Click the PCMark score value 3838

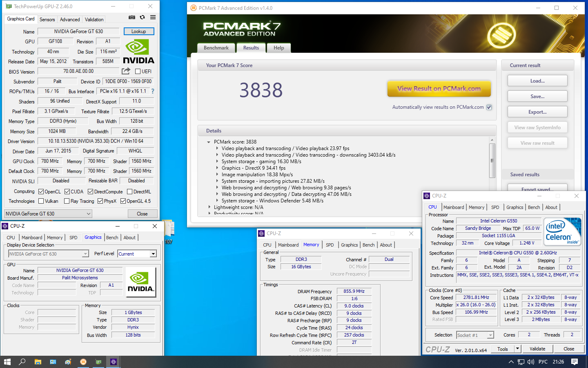click(261, 90)
